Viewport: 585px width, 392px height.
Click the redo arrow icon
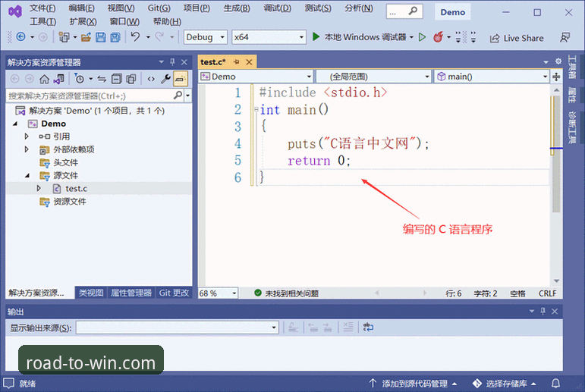[159, 36]
